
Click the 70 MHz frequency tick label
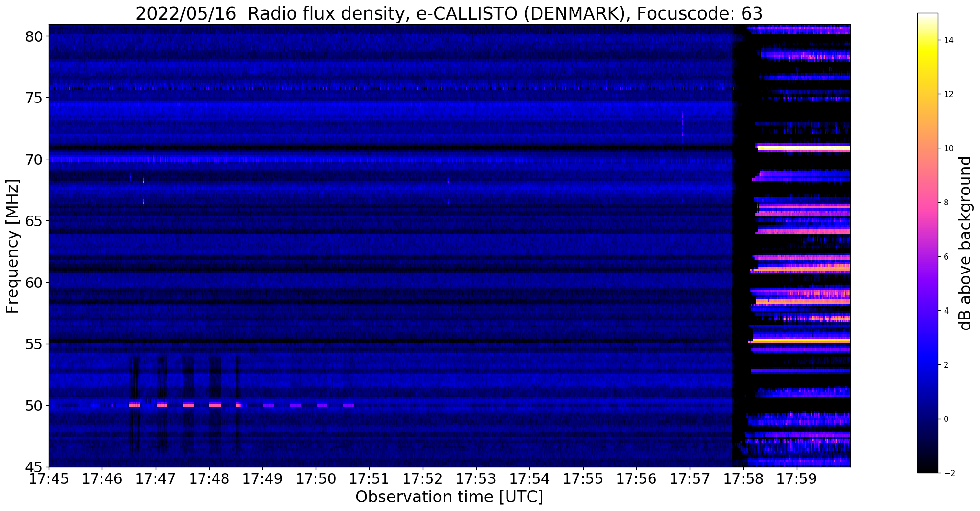click(x=34, y=159)
